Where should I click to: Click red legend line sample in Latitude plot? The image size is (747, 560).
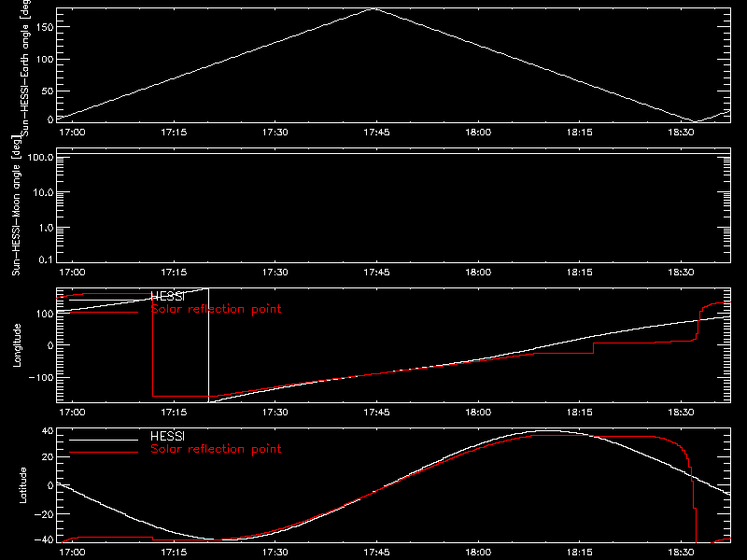click(104, 452)
